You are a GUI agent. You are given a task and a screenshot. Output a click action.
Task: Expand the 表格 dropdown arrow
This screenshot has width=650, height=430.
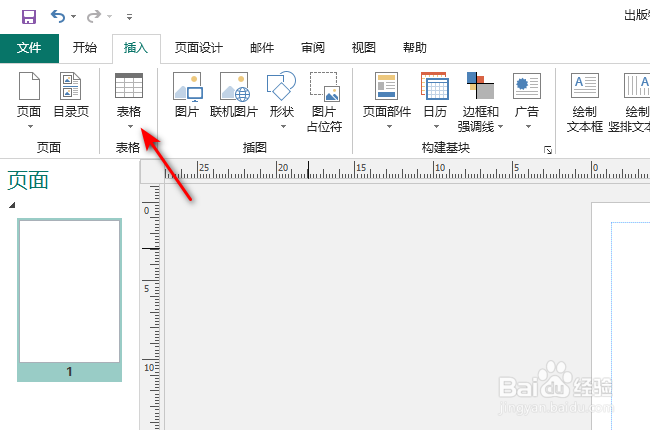(x=130, y=126)
